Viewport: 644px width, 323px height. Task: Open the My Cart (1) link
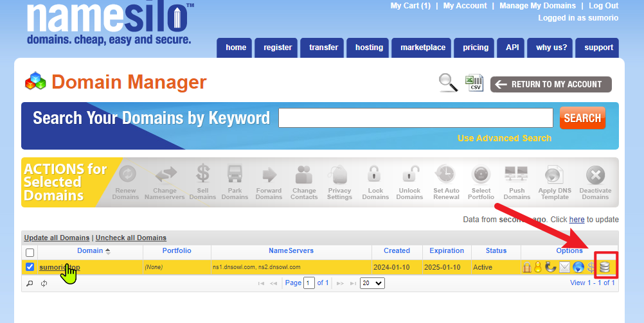coord(411,6)
